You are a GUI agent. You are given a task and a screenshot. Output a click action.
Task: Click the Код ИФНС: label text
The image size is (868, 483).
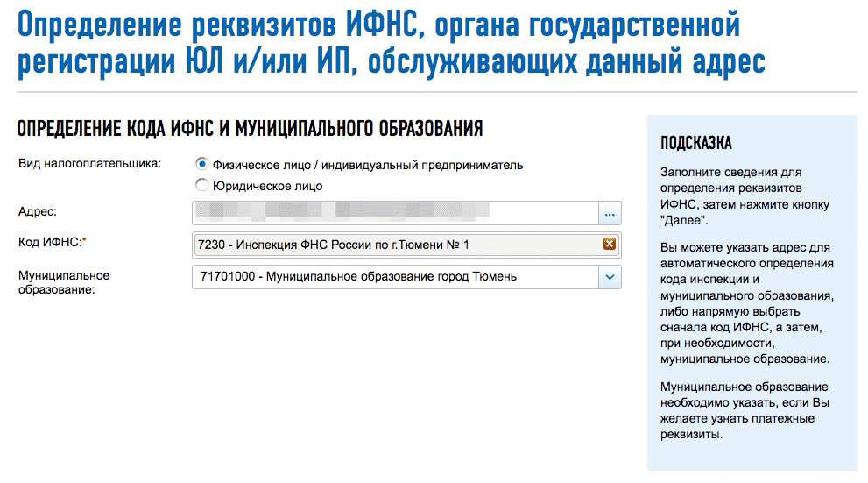[x=49, y=243]
